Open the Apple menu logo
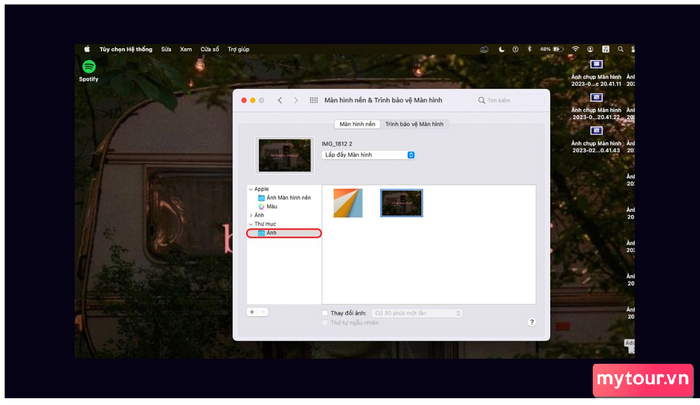 coord(87,48)
